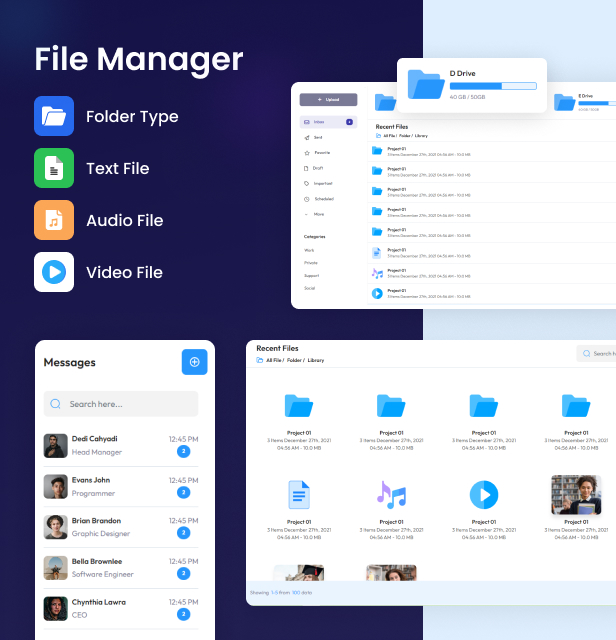
Task: Open the Scheduled sidebar item
Action: (323, 199)
